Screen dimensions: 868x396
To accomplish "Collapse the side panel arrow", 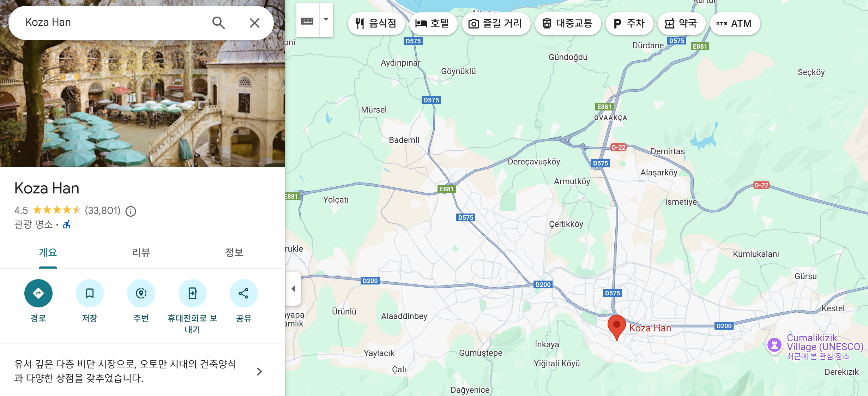I will click(x=293, y=289).
